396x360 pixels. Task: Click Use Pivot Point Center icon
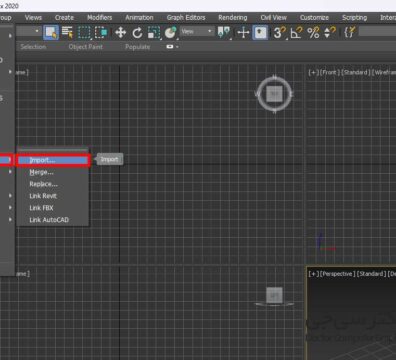pos(224,32)
